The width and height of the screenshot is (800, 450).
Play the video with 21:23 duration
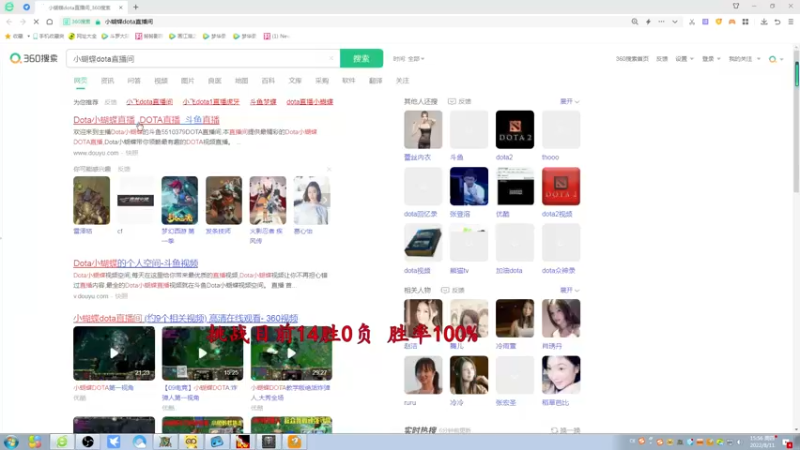[x=114, y=353]
